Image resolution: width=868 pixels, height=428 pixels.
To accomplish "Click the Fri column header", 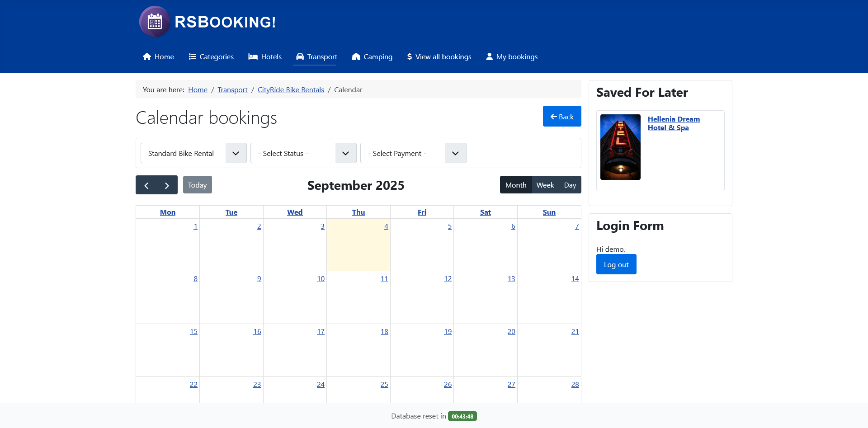I will pos(422,212).
